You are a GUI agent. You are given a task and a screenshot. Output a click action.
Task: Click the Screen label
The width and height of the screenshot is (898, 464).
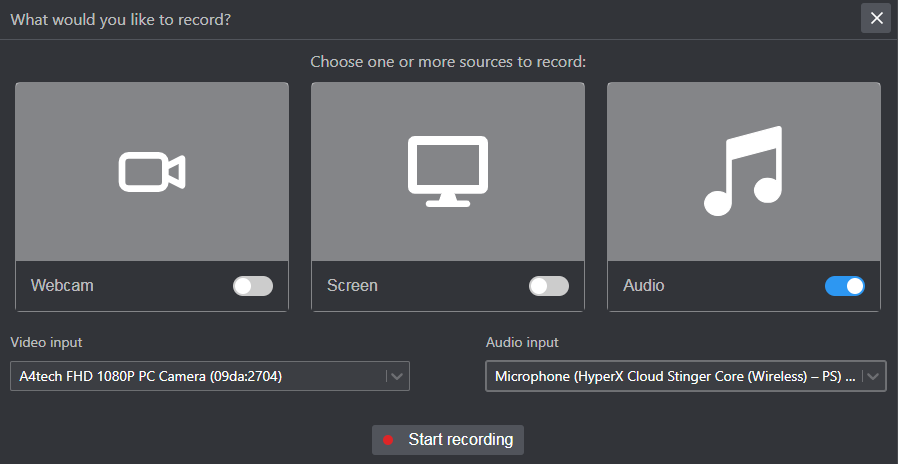pyautogui.click(x=352, y=285)
